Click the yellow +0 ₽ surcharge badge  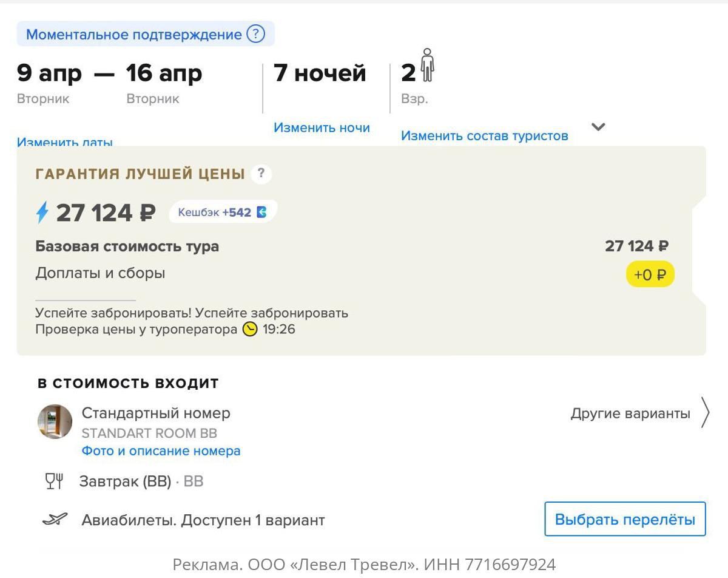tap(650, 275)
